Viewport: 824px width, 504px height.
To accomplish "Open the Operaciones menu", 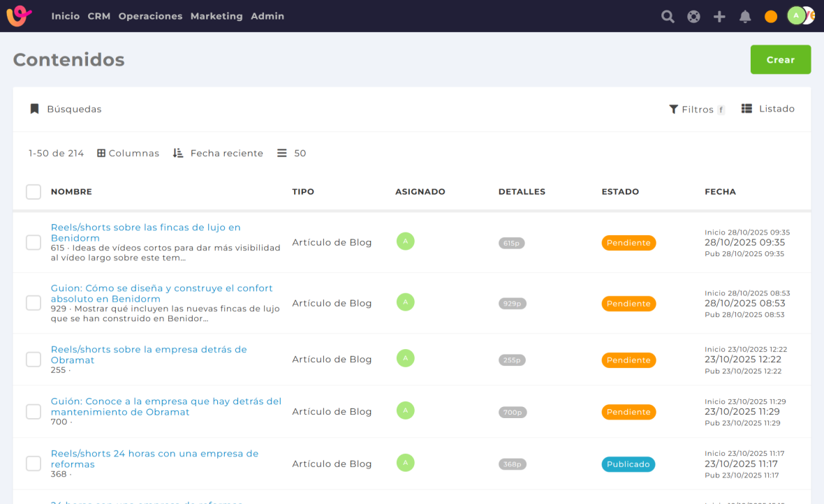I will click(150, 16).
